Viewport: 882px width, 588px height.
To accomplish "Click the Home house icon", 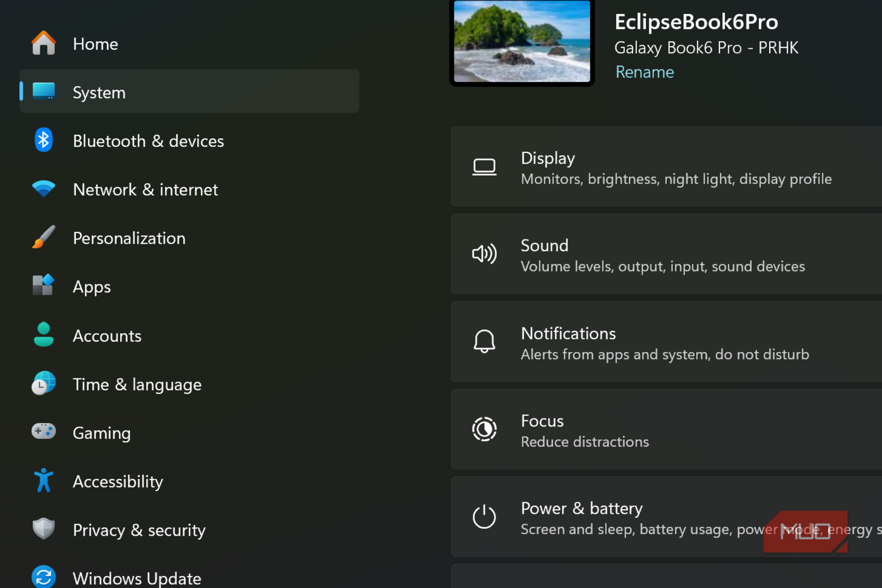I will pyautogui.click(x=43, y=43).
